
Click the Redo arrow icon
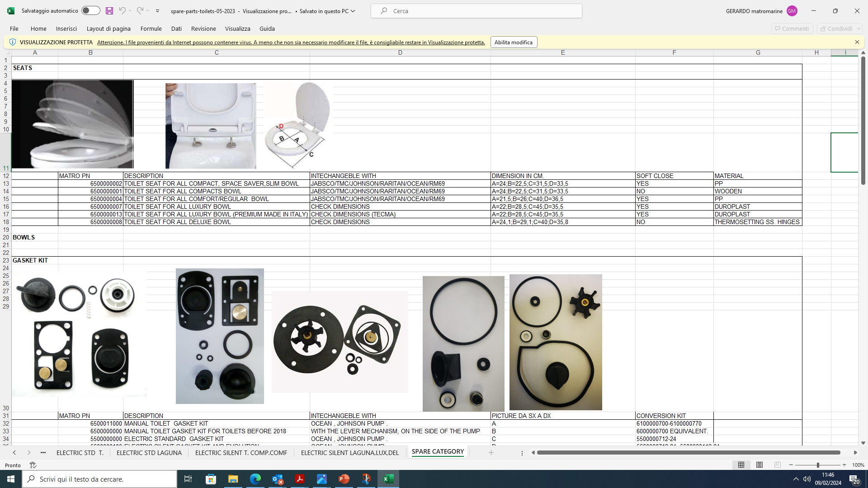pos(140,11)
